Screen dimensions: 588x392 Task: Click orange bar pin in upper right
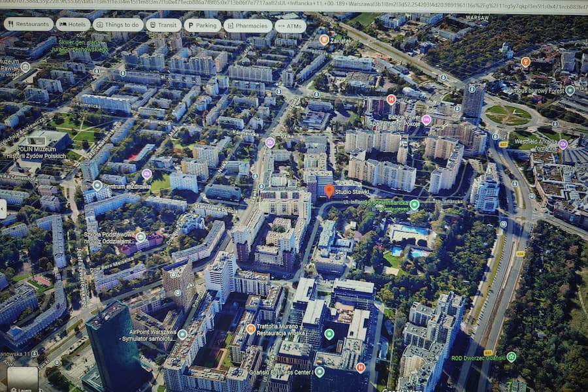(x=525, y=62)
